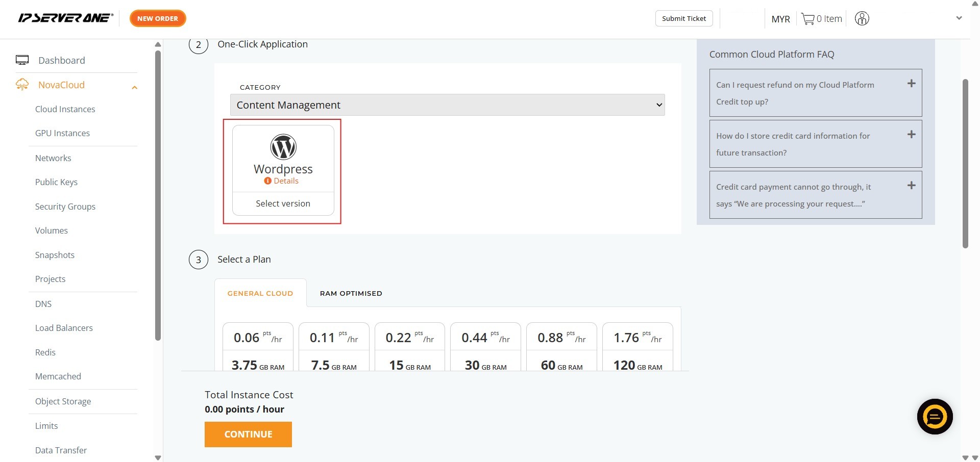Expand the refund FAQ question
The width and height of the screenshot is (980, 462).
coord(911,84)
